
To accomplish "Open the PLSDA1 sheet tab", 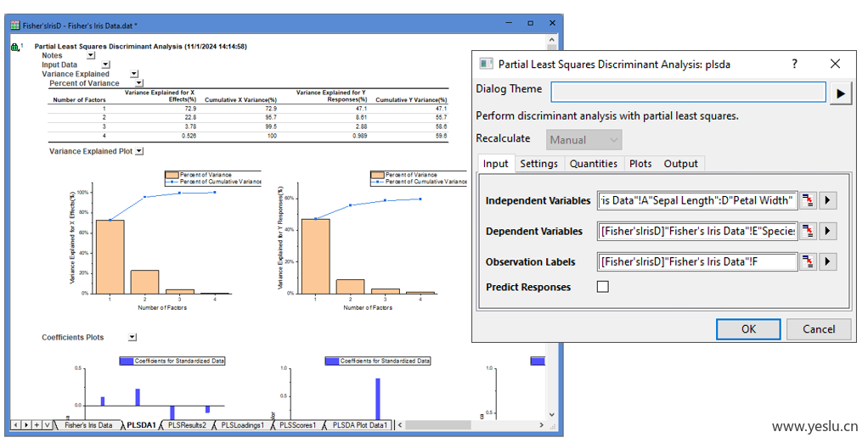I will tap(141, 425).
